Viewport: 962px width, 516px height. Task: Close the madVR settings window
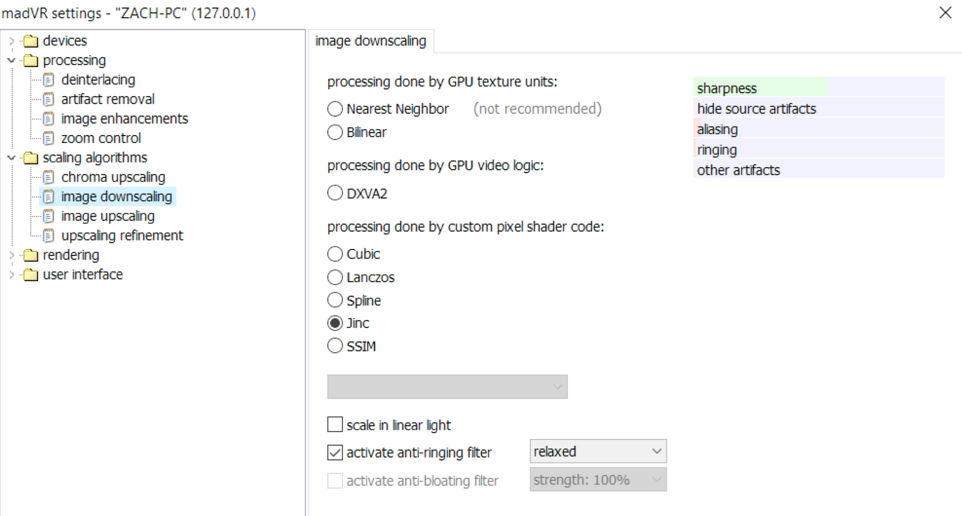pyautogui.click(x=945, y=12)
